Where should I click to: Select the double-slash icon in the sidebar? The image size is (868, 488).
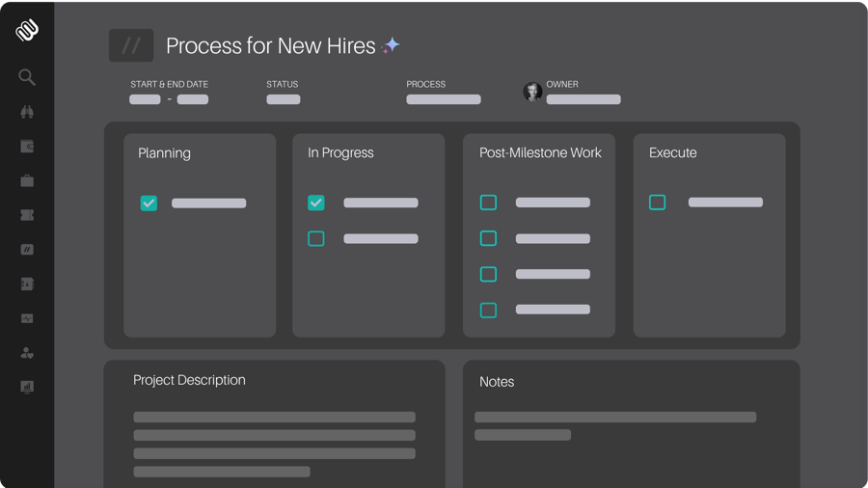[x=27, y=250]
